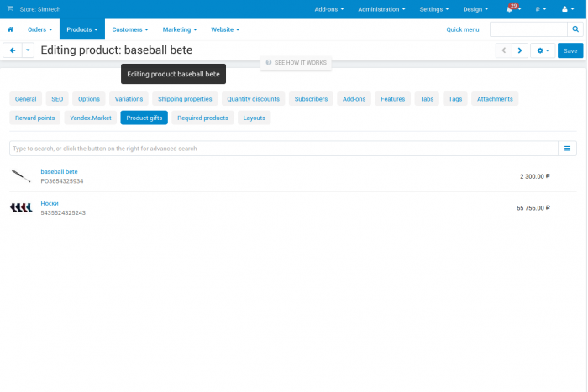The image size is (588, 392).
Task: Open the Administration menu
Action: click(381, 9)
